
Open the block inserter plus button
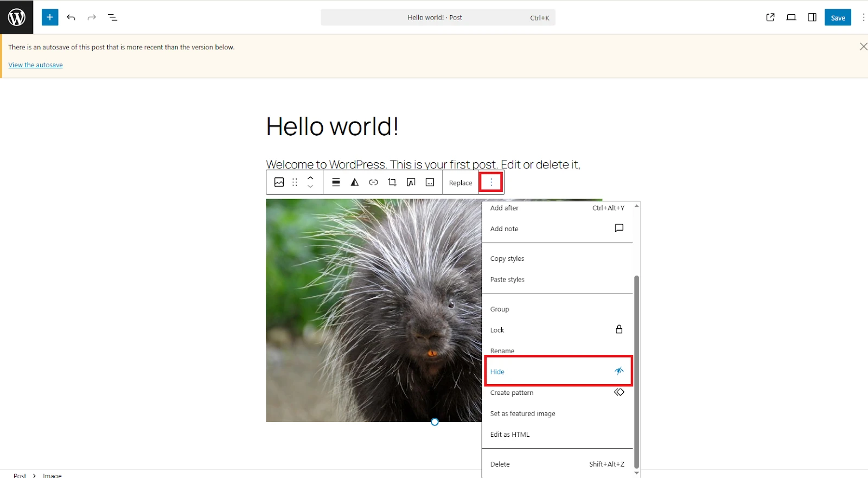[x=50, y=17]
